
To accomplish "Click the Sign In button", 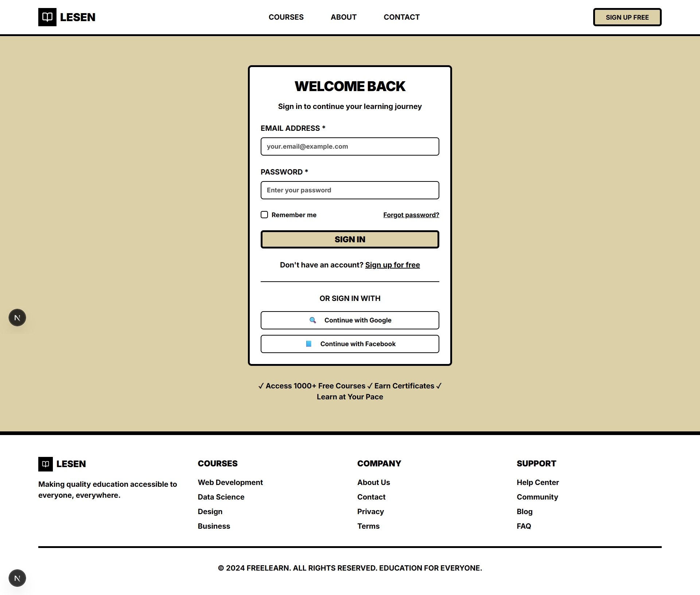I will coord(350,239).
